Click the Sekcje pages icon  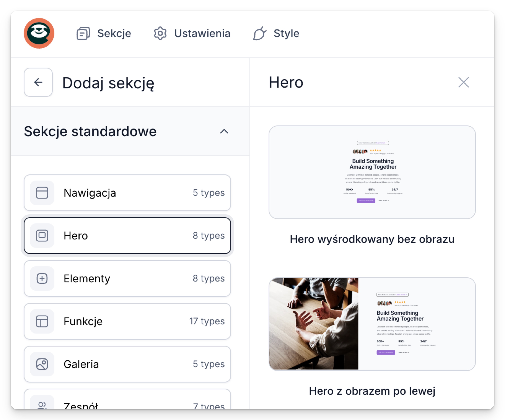83,33
